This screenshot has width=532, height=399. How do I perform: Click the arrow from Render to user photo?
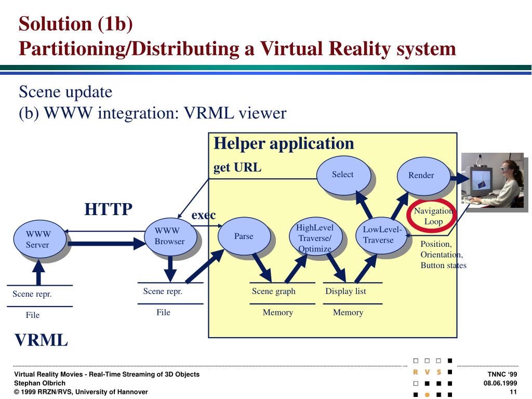point(459,178)
